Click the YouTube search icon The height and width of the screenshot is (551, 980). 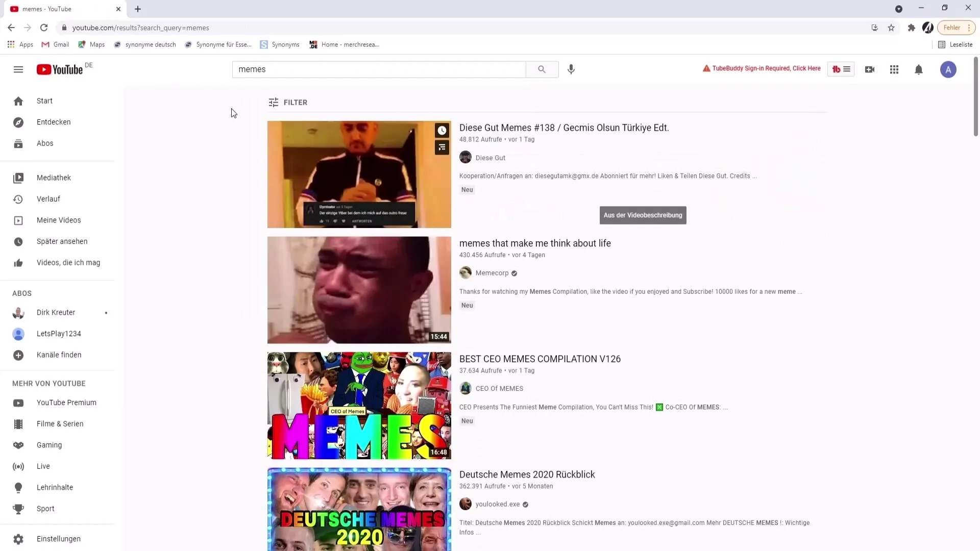[x=542, y=69]
